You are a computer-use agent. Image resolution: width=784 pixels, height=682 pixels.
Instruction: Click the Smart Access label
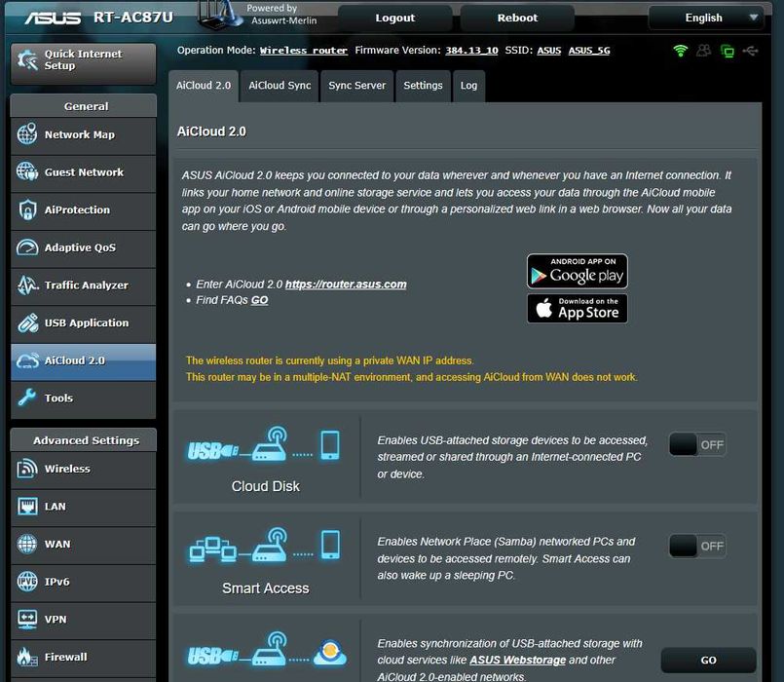pyautogui.click(x=266, y=588)
